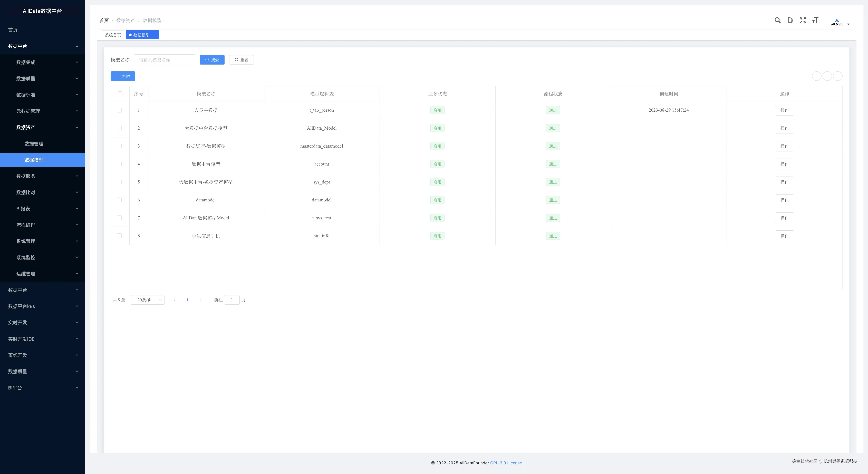This screenshot has height=474, width=868.
Task: Click the previous page arrow in pagination
Action: click(x=174, y=300)
